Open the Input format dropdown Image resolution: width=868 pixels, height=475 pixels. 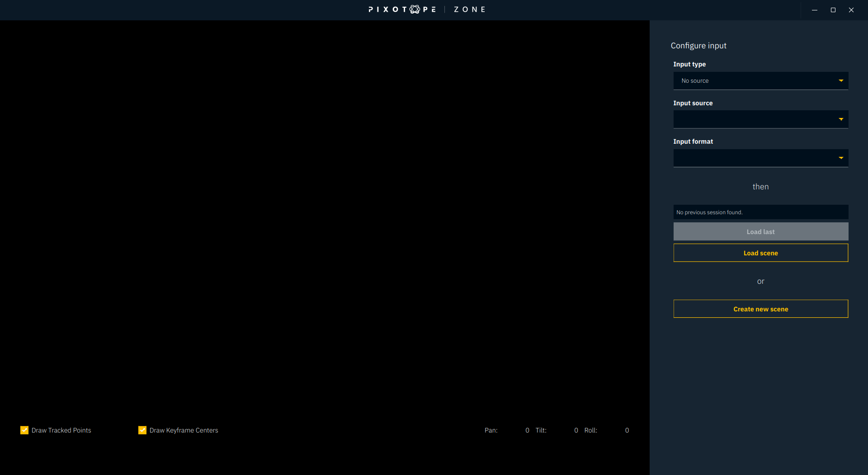pyautogui.click(x=760, y=158)
